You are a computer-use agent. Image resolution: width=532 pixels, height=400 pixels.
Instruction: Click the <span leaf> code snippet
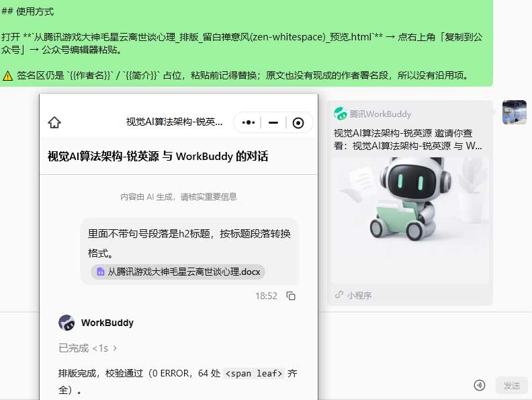(254, 374)
